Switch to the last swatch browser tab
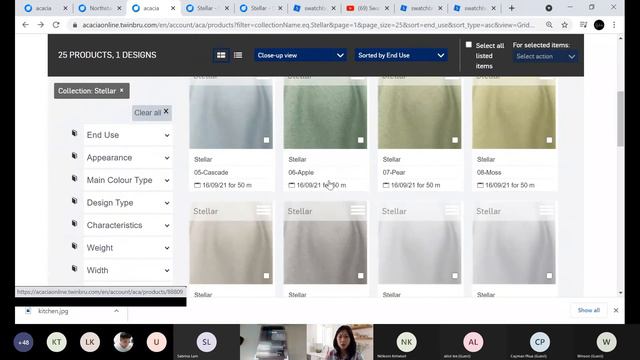 [x=471, y=8]
